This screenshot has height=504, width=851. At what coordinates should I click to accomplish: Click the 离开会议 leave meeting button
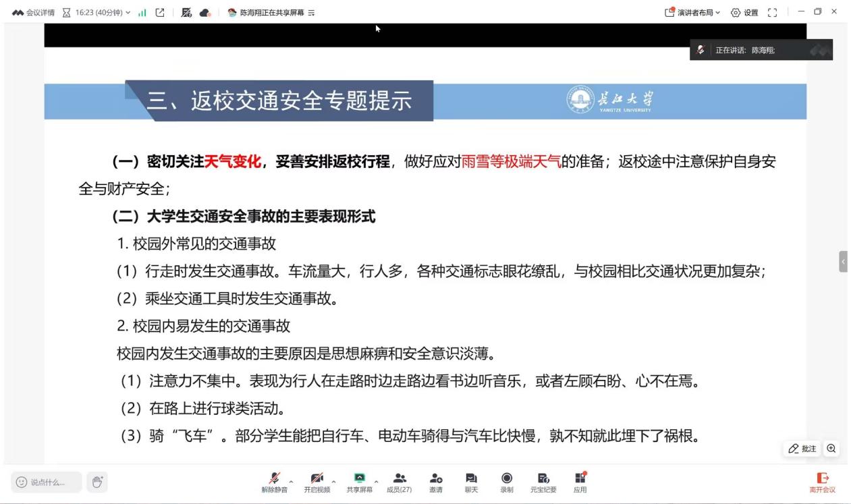pyautogui.click(x=821, y=482)
